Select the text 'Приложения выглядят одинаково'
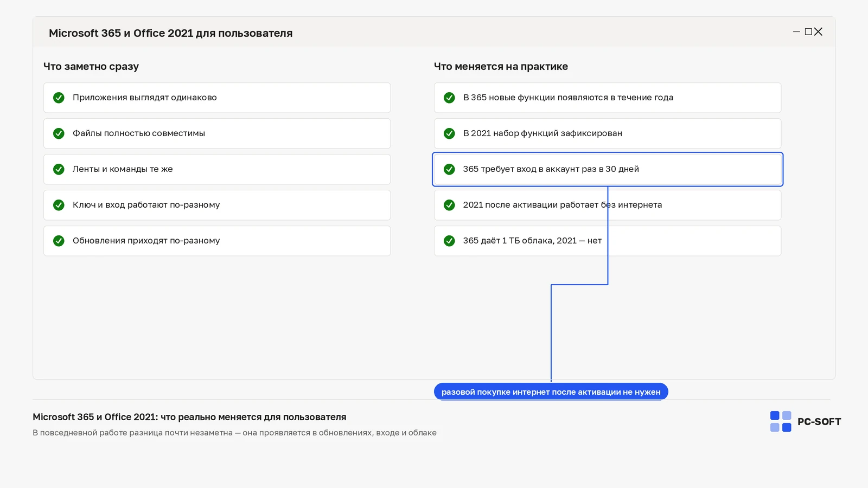This screenshot has width=868, height=488. (145, 98)
